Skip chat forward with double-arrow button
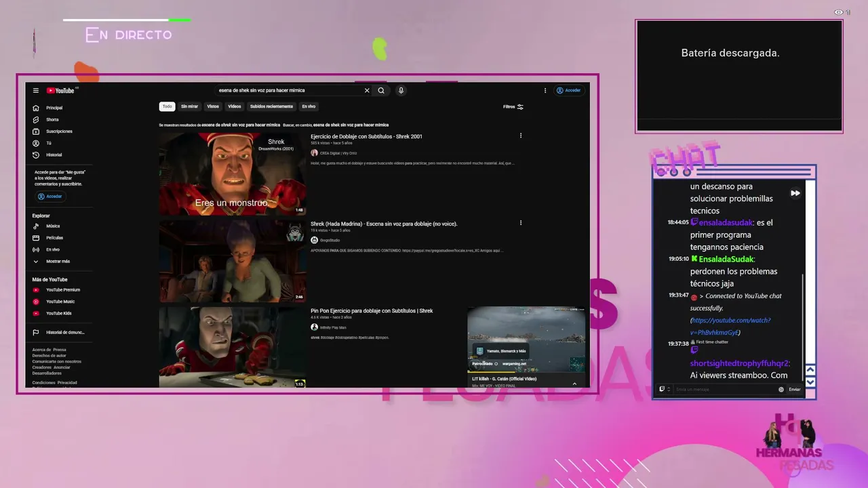The height and width of the screenshot is (488, 868). 795,193
